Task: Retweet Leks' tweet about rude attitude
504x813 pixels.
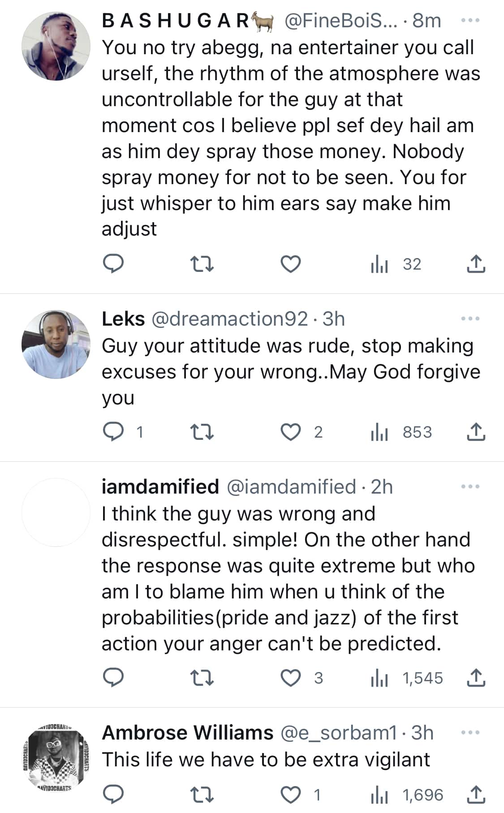Action: [202, 432]
